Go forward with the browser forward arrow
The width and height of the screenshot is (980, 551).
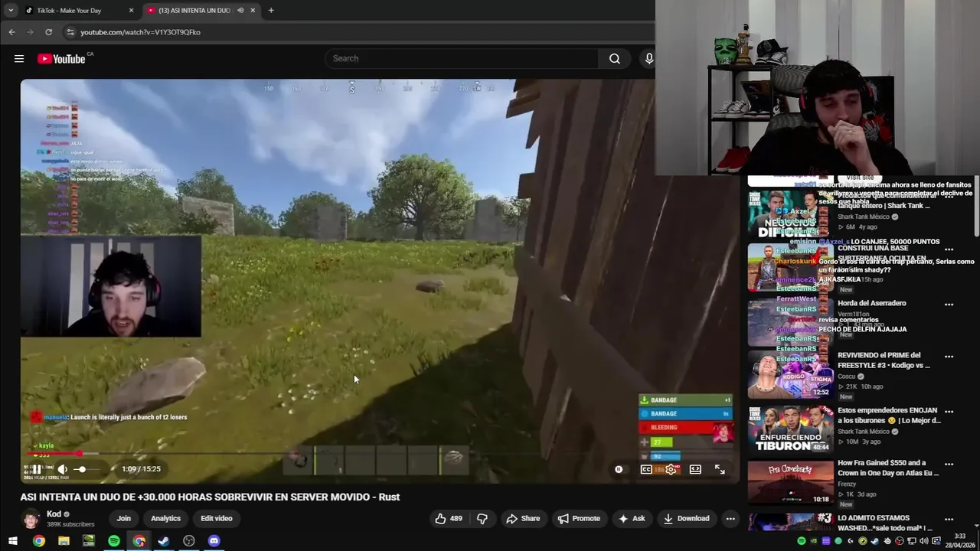pos(30,32)
